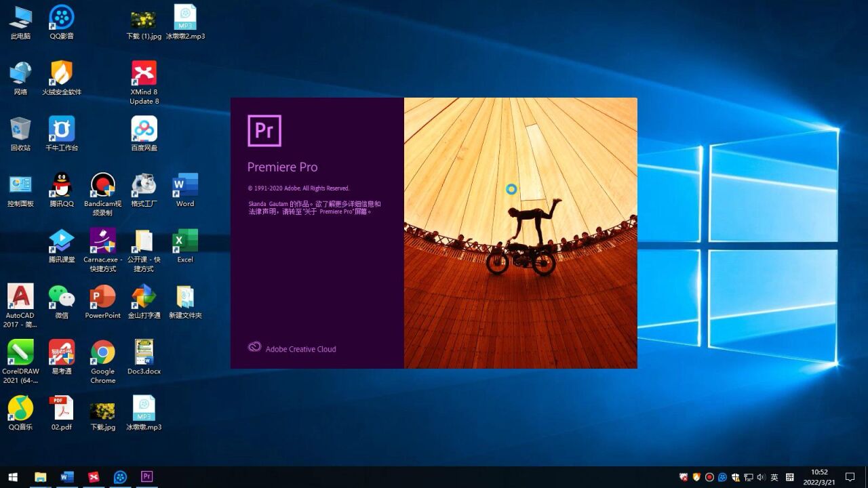Open the 回收站 recycle bin

20,133
